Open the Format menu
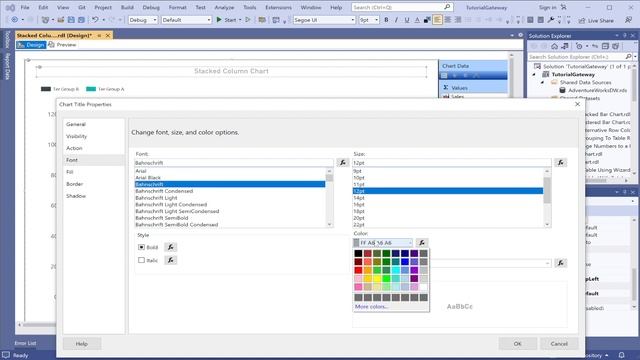 click(x=177, y=7)
